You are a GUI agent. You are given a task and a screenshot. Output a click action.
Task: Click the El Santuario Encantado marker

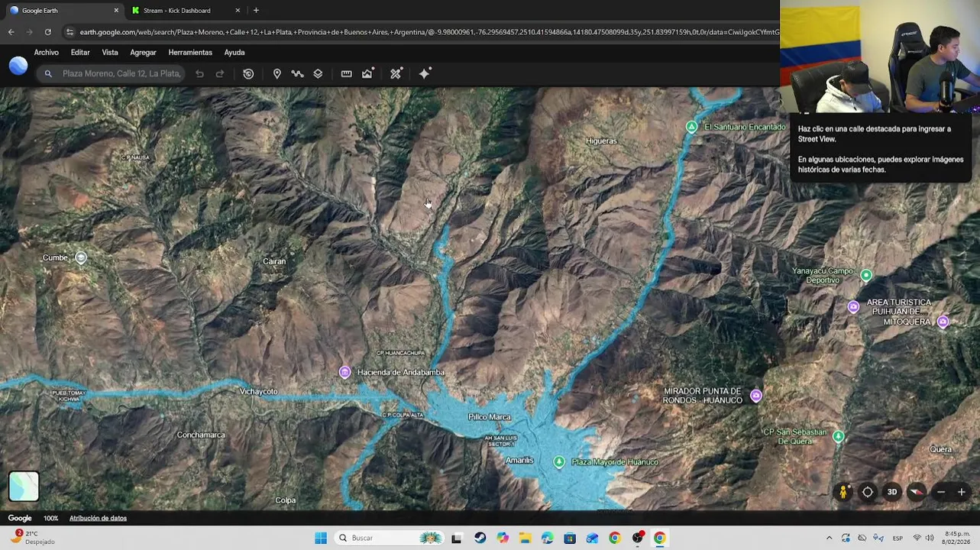click(x=691, y=127)
